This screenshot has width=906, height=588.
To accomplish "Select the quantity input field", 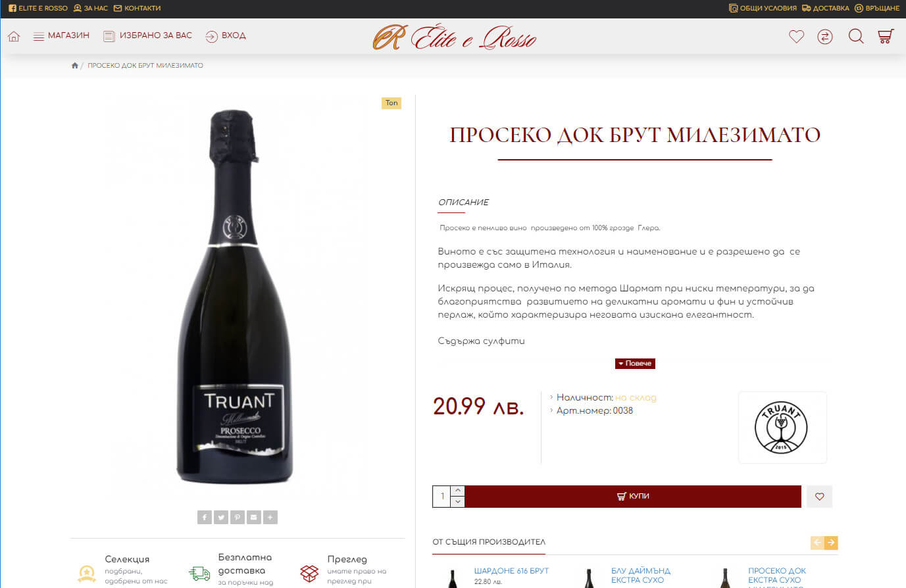I will pyautogui.click(x=442, y=497).
